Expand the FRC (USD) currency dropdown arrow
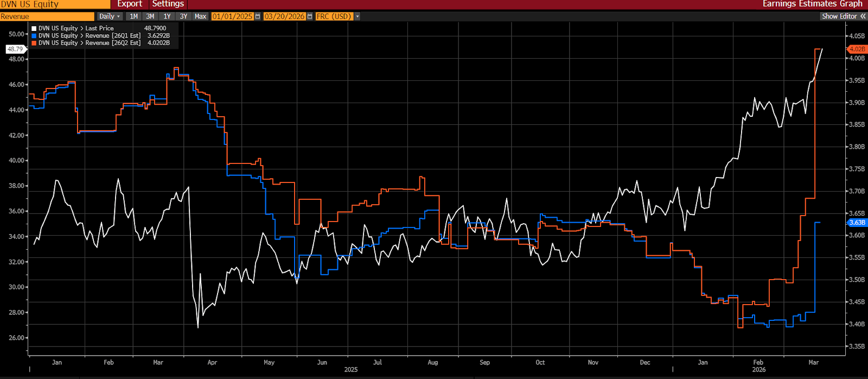 [357, 16]
